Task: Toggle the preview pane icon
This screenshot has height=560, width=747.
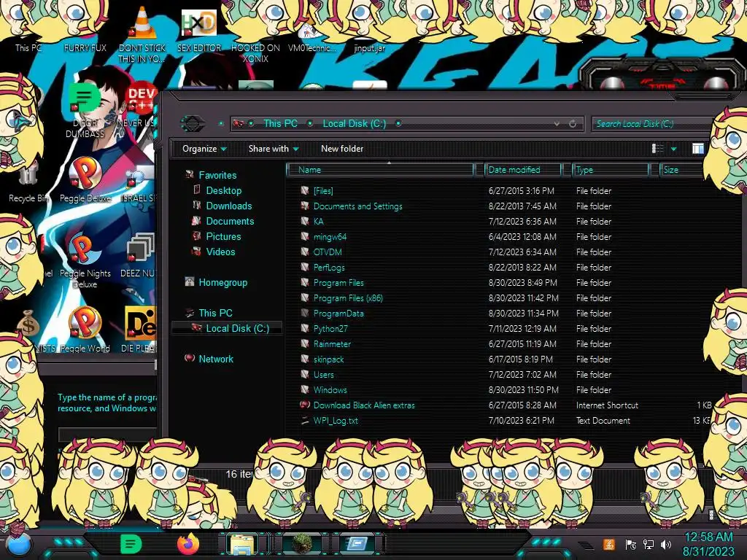Action: point(698,149)
